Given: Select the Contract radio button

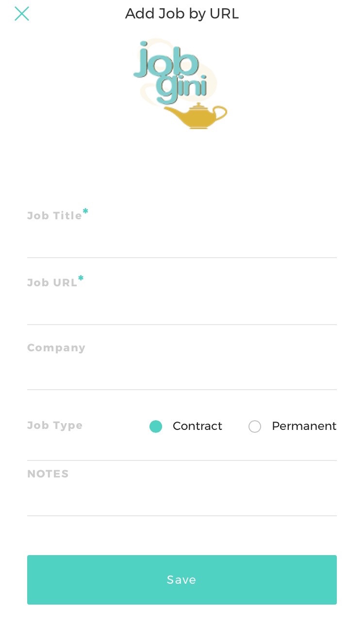Looking at the screenshot, I should (x=156, y=427).
